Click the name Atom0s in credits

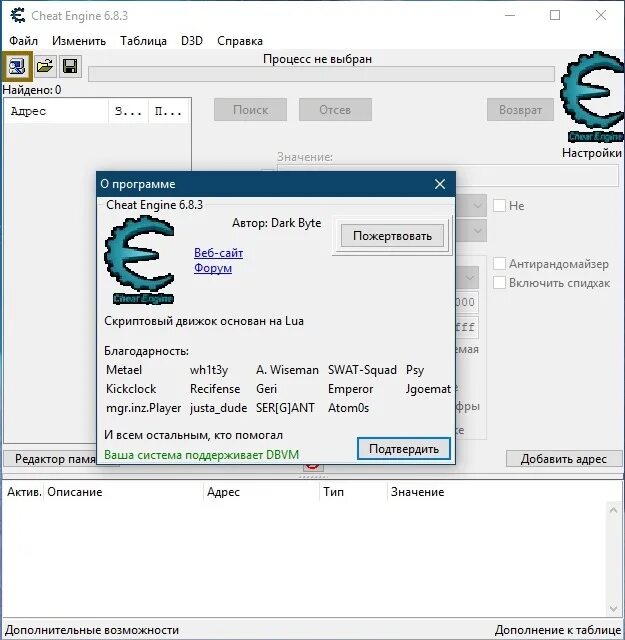click(348, 408)
